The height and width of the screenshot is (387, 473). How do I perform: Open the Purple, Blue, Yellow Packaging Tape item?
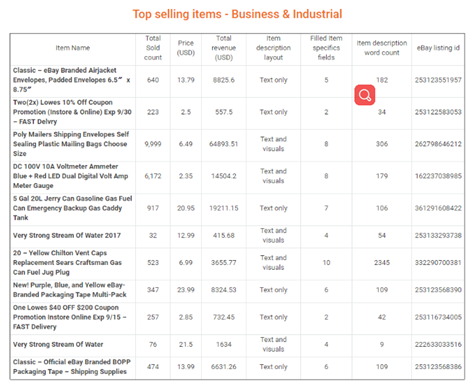pos(70,290)
